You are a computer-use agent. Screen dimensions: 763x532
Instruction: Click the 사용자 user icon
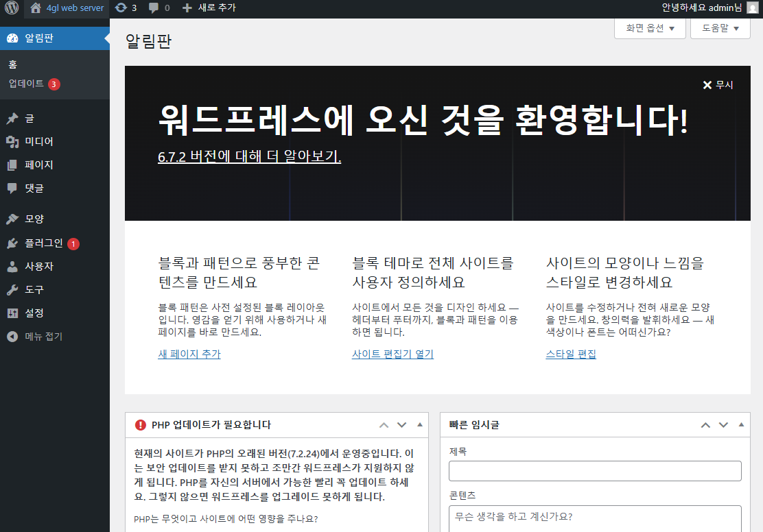pos(12,267)
